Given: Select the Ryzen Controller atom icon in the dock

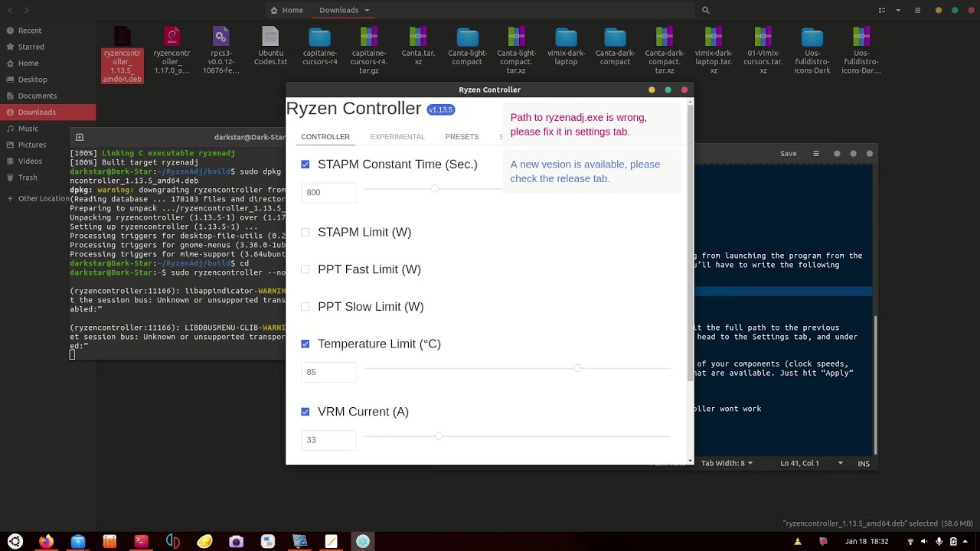Looking at the screenshot, I should click(363, 542).
